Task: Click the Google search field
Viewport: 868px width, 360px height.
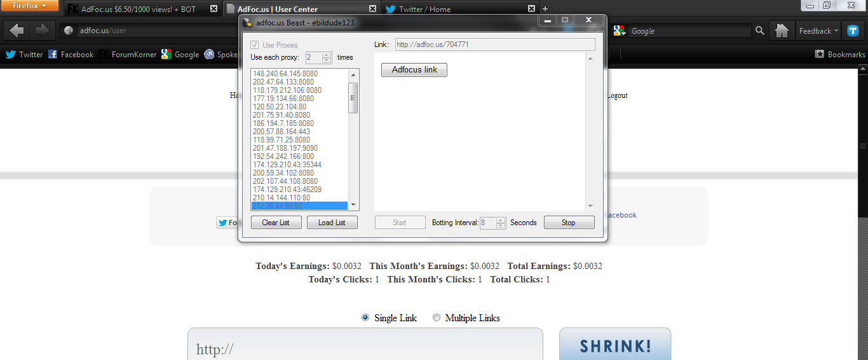Action: point(689,31)
